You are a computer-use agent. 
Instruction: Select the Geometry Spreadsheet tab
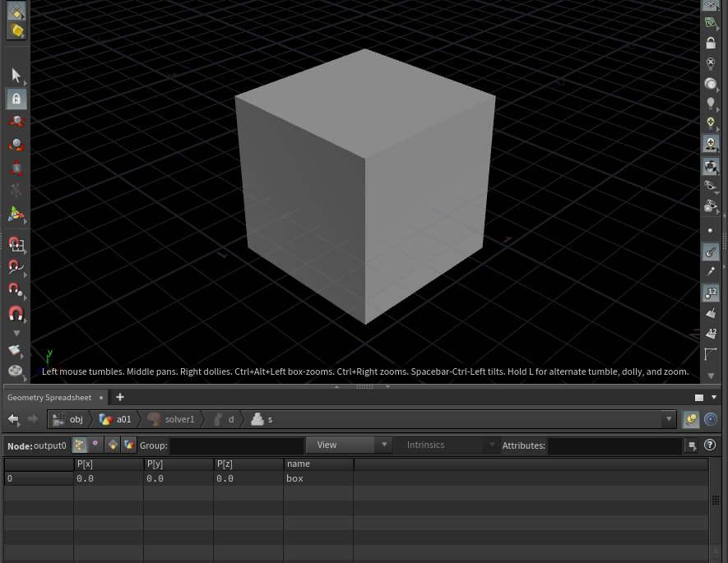click(49, 398)
